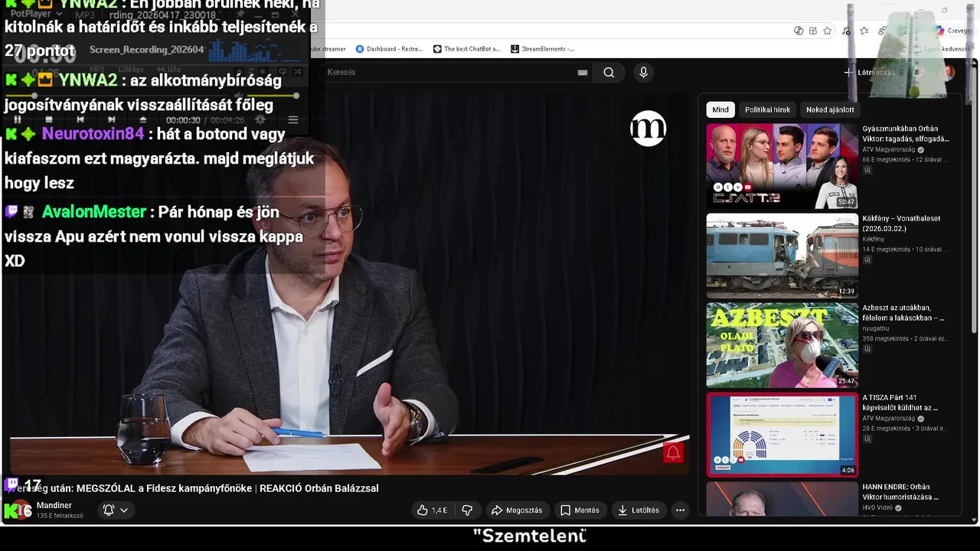The height and width of the screenshot is (551, 980).
Task: Click the browser media control music icon
Action: [x=846, y=31]
